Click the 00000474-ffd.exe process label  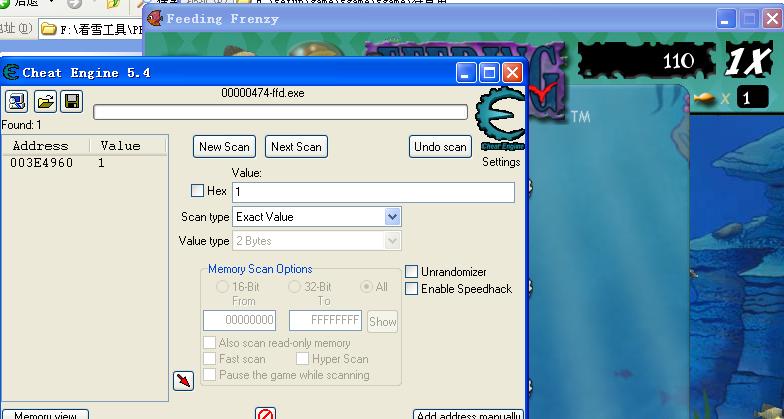pos(263,93)
